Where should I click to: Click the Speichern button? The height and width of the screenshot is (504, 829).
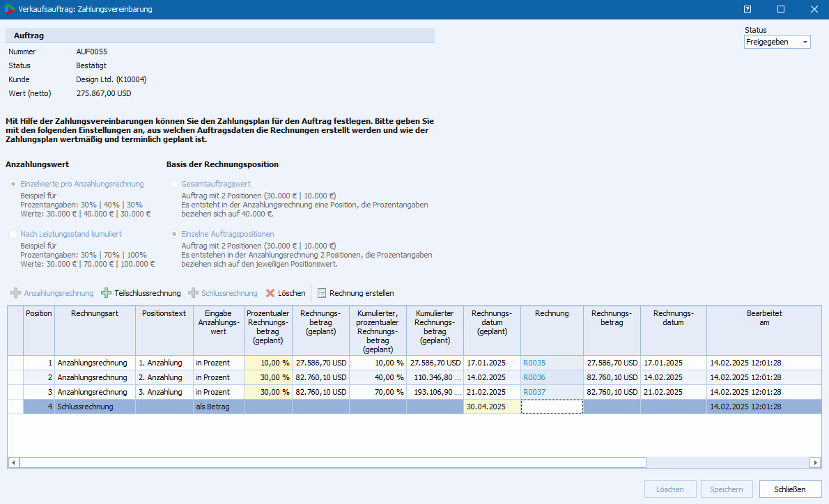click(x=727, y=489)
